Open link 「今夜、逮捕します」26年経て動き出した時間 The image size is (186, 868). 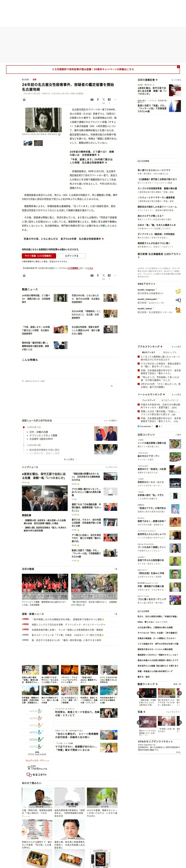click(91, 161)
